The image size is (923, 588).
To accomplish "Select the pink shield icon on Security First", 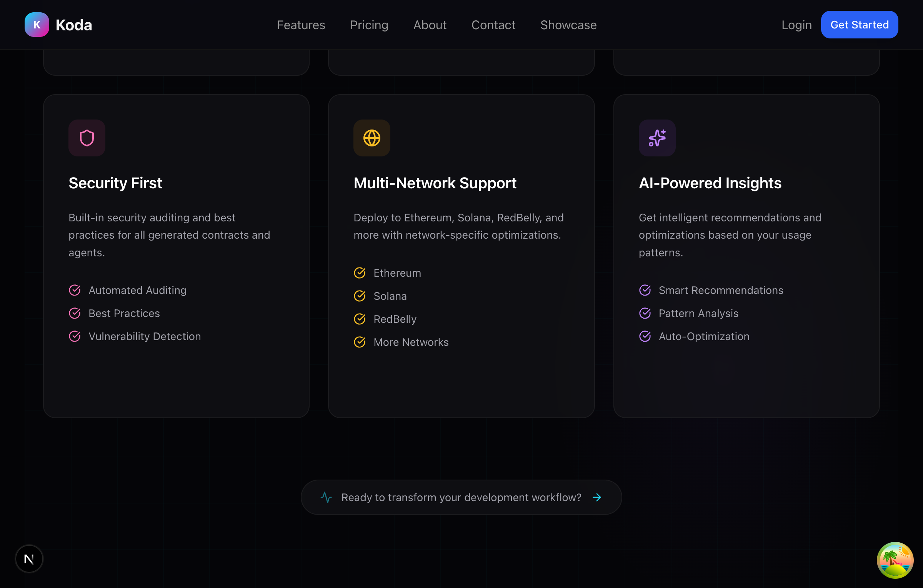I will pos(87,138).
